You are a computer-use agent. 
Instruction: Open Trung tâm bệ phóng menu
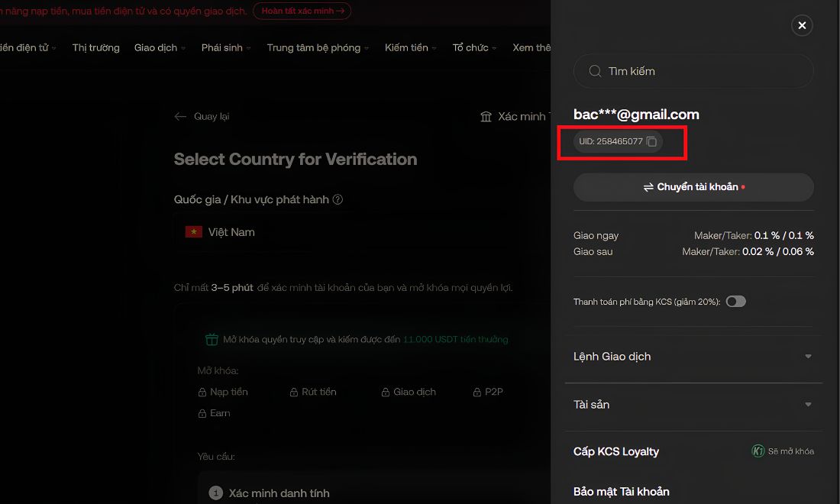tap(318, 47)
